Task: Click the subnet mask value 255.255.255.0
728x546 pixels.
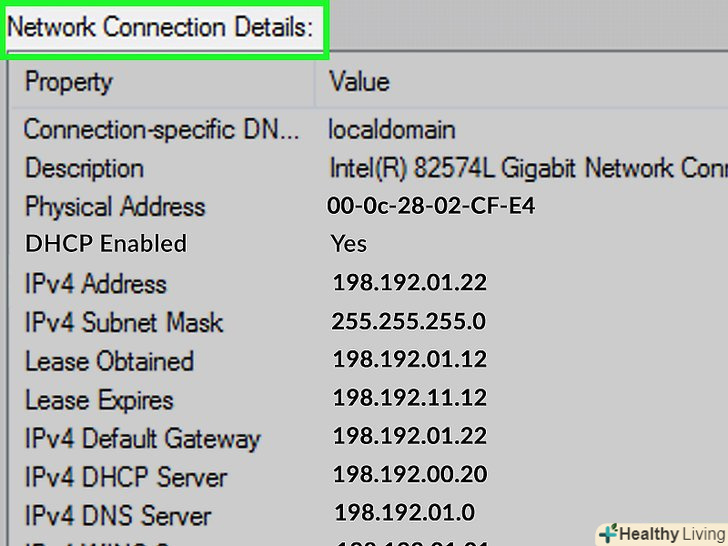Action: click(x=408, y=323)
